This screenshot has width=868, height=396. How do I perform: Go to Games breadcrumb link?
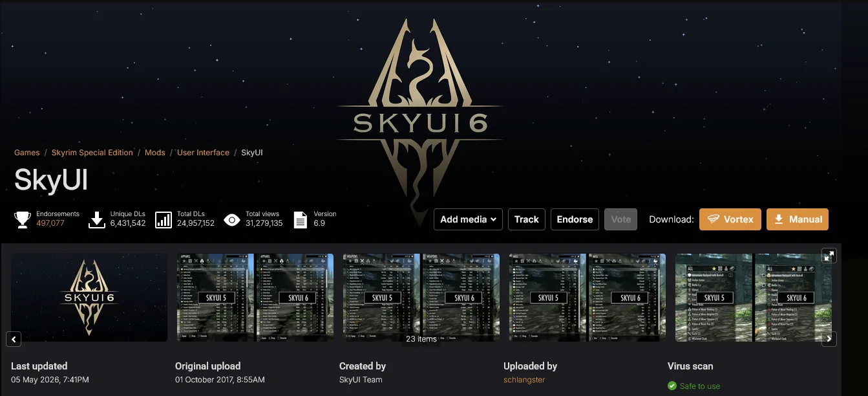point(27,153)
